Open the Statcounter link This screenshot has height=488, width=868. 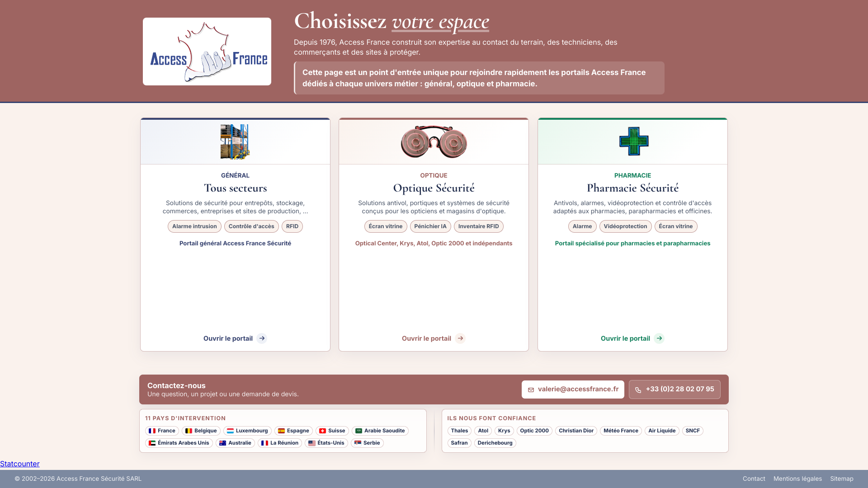click(20, 464)
